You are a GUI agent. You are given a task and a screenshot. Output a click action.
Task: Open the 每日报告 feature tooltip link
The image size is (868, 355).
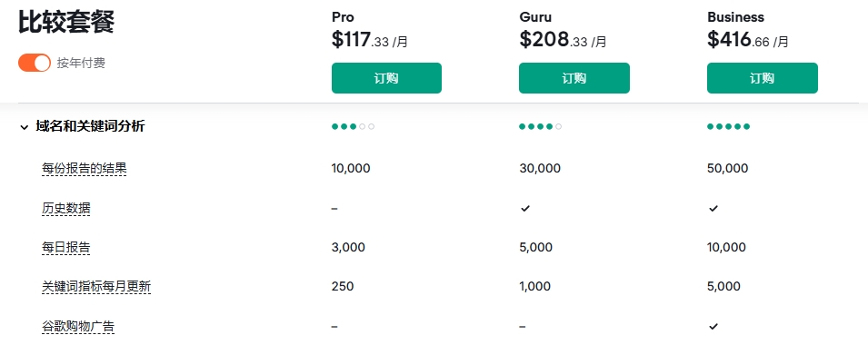pos(65,247)
